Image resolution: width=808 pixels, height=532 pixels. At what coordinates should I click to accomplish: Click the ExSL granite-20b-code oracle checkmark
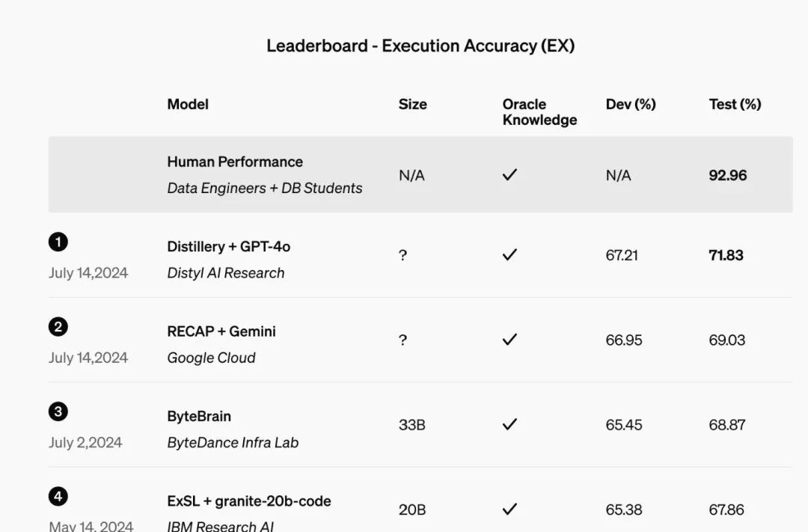509,510
